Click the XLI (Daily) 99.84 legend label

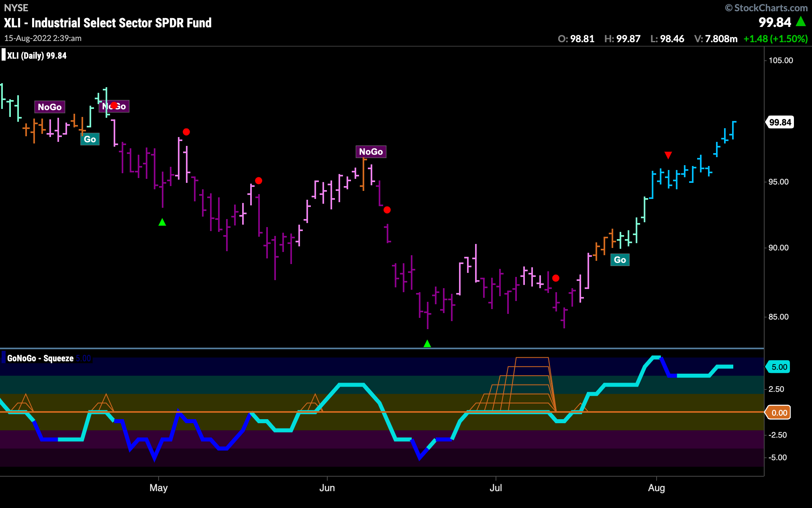[x=37, y=56]
